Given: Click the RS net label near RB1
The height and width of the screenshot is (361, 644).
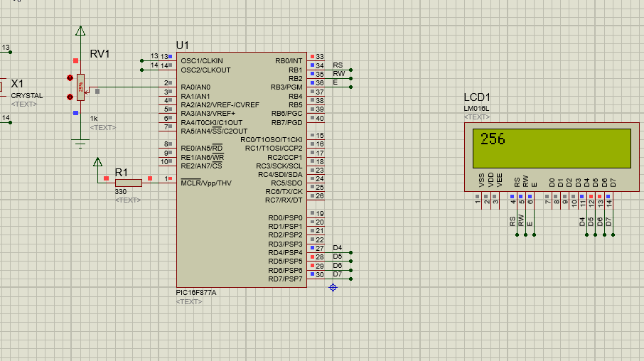Looking at the screenshot, I should [x=338, y=65].
